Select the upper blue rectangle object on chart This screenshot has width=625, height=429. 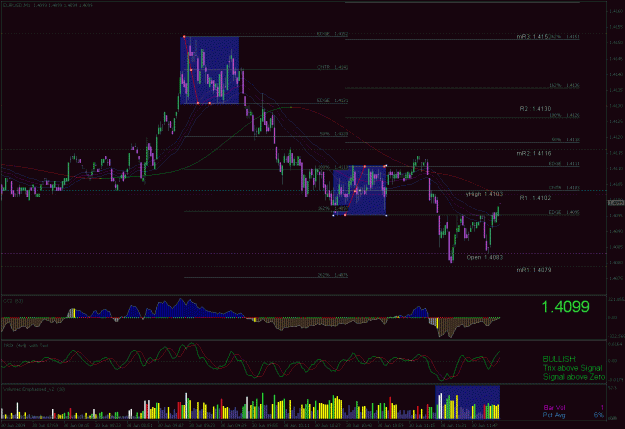(209, 70)
